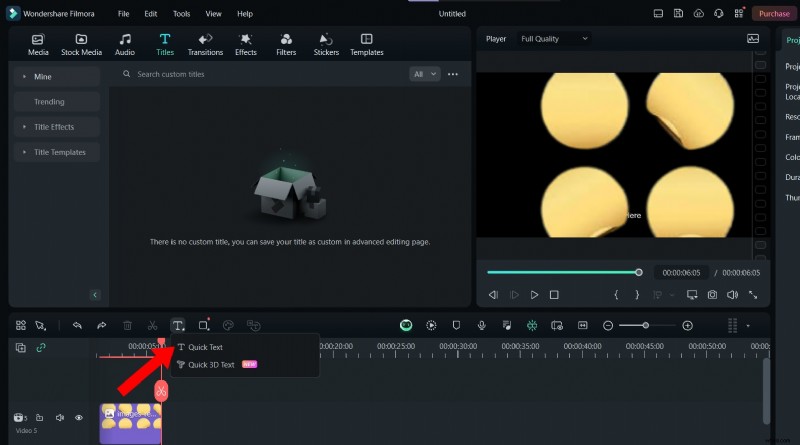This screenshot has height=445, width=800.
Task: Toggle the timeline link icon
Action: coord(41,348)
